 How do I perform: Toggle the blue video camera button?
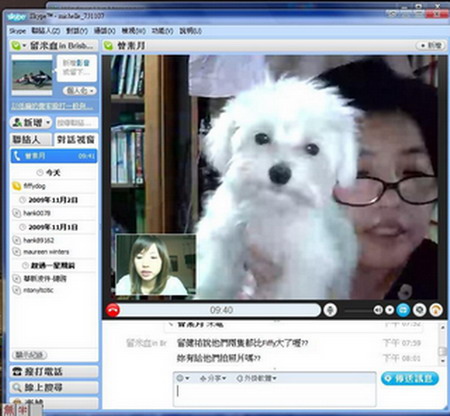(403, 310)
